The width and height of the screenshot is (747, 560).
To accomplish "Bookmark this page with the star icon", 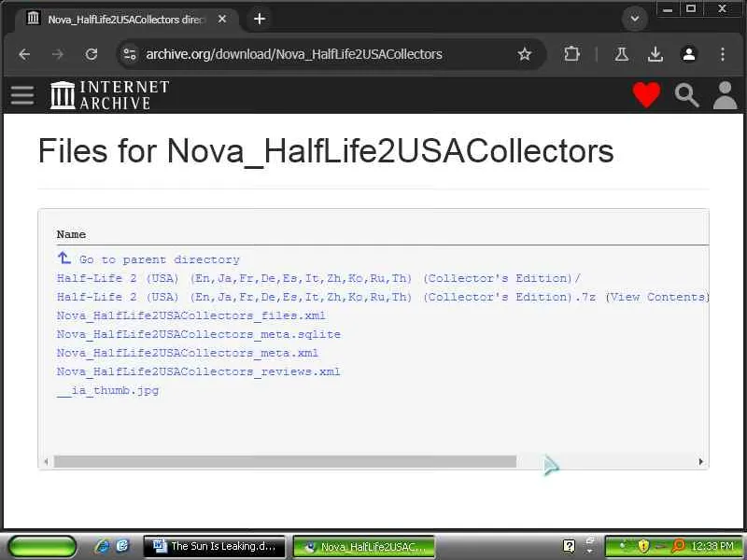I will (x=524, y=54).
